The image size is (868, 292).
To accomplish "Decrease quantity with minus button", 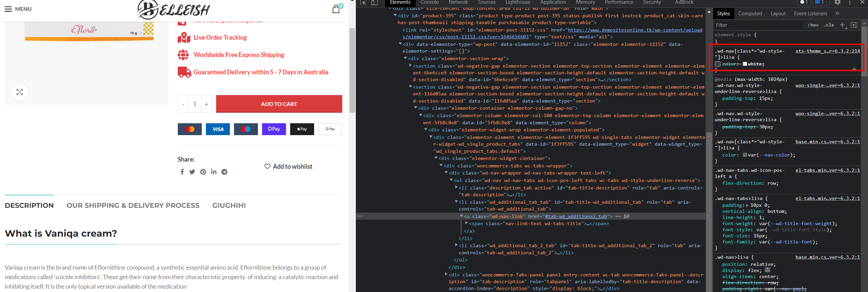I will click(x=183, y=104).
